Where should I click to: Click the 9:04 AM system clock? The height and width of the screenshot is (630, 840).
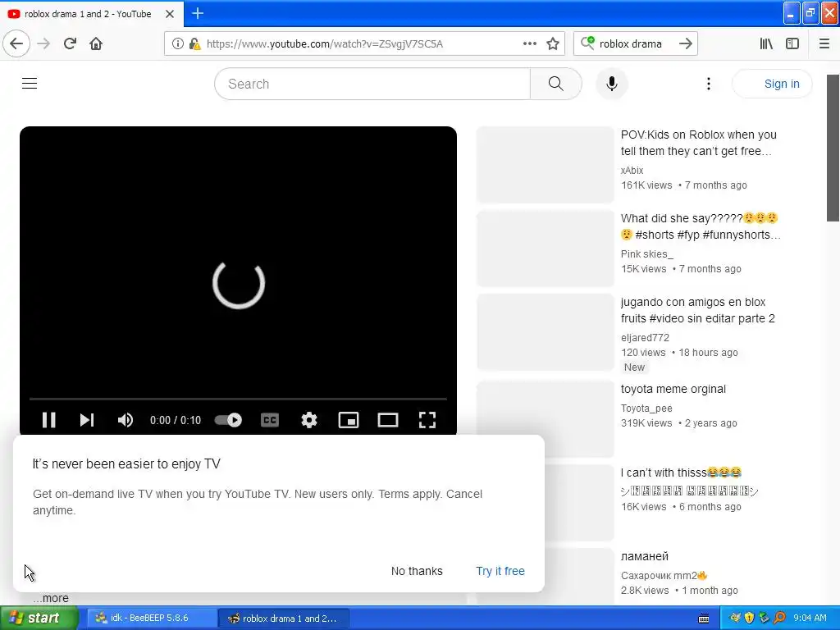810,619
